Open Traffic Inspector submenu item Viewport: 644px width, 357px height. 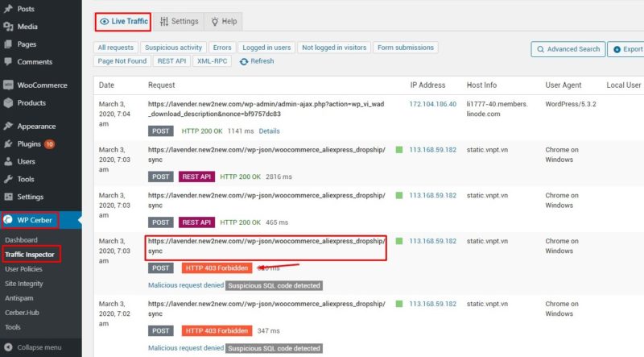click(x=30, y=254)
